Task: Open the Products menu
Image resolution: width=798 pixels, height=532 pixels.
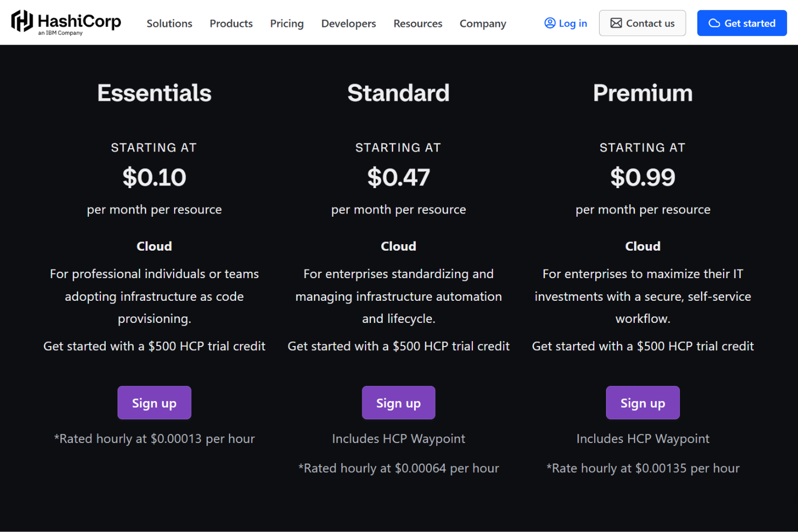Action: 231,24
